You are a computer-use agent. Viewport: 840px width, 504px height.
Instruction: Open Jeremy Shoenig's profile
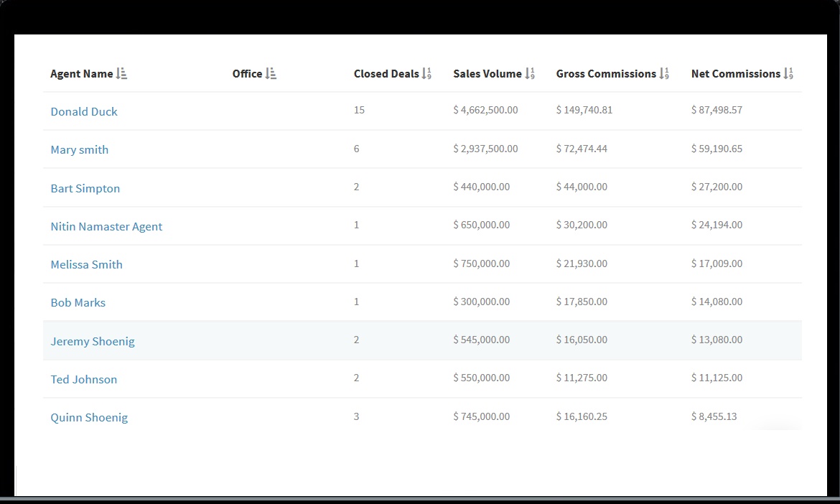[x=93, y=341]
